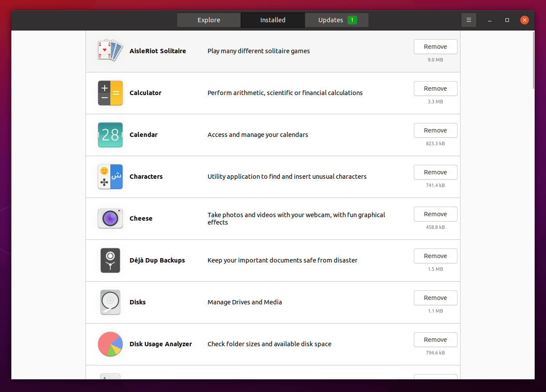This screenshot has width=546, height=392.
Task: Remove the Calculator app
Action: coord(436,89)
